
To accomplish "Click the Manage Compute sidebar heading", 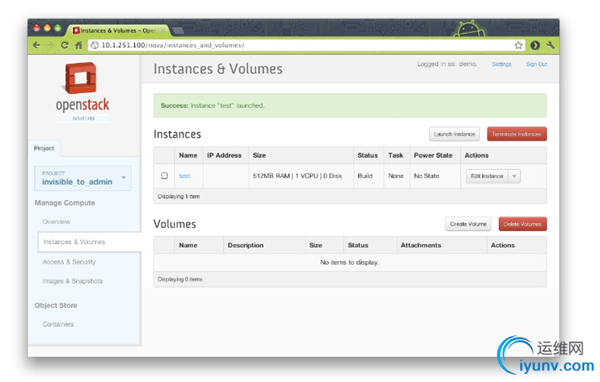I will pos(65,203).
